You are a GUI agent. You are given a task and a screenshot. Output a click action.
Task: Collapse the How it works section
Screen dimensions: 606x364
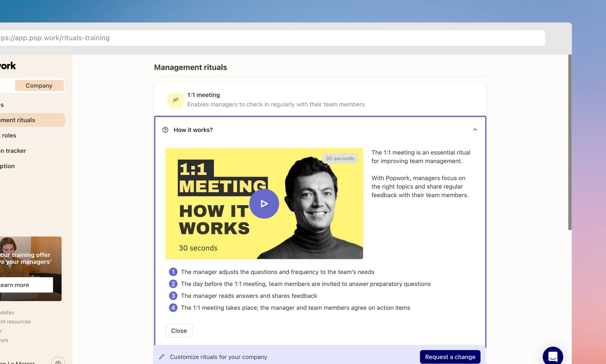click(475, 130)
